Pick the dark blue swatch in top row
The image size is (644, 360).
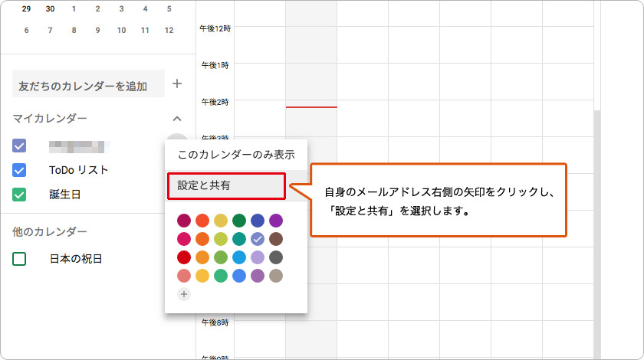[x=258, y=221]
